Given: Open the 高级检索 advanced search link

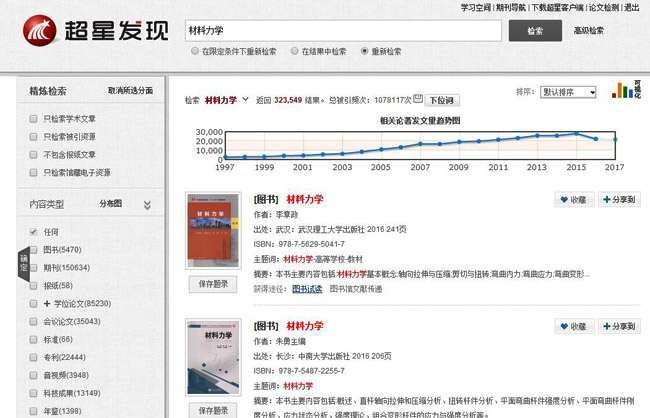Looking at the screenshot, I should [x=588, y=30].
